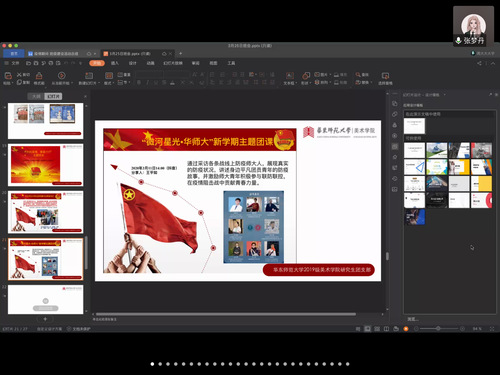Click the Text Box icon
This screenshot has width=500, height=375.
pos(290,76)
